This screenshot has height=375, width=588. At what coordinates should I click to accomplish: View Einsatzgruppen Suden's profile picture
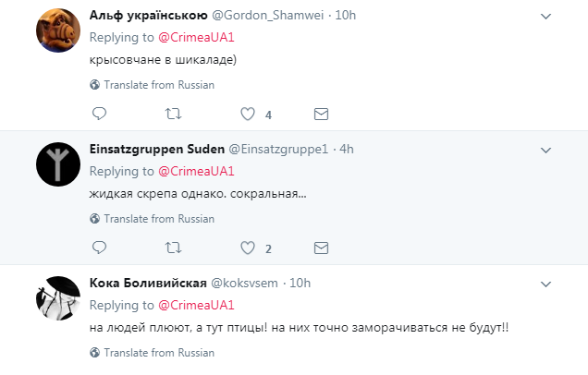point(57,166)
